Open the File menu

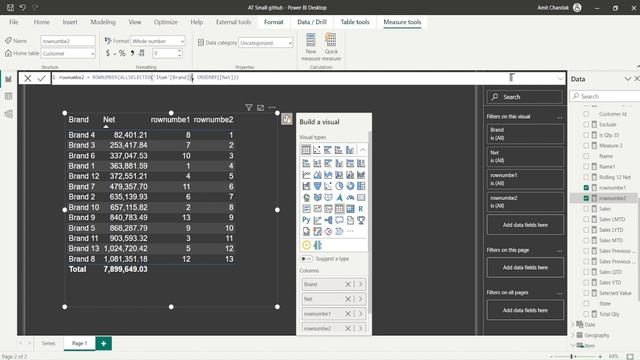[x=14, y=22]
